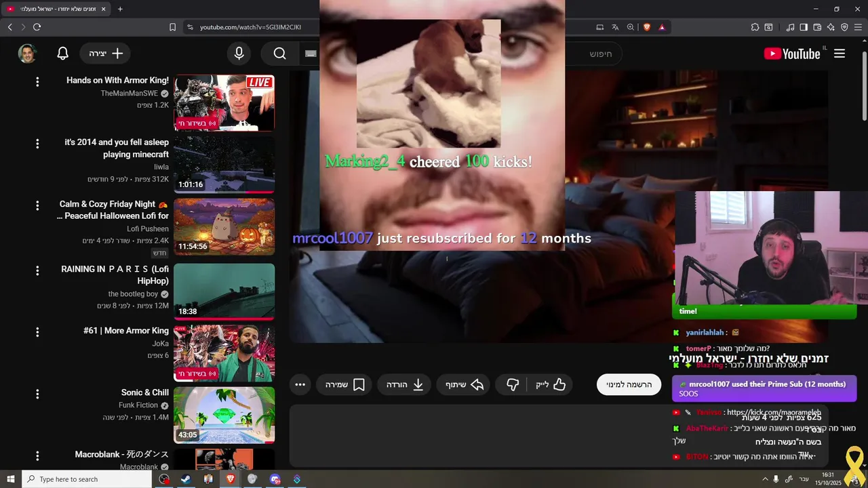Open the 'יצירה' create menu
868x488 pixels.
106,54
